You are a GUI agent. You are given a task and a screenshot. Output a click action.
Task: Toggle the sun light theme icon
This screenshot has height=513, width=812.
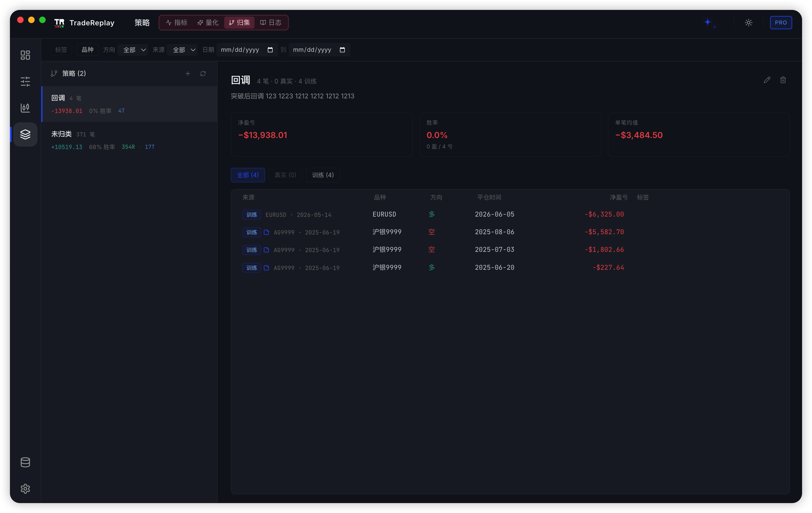click(749, 23)
